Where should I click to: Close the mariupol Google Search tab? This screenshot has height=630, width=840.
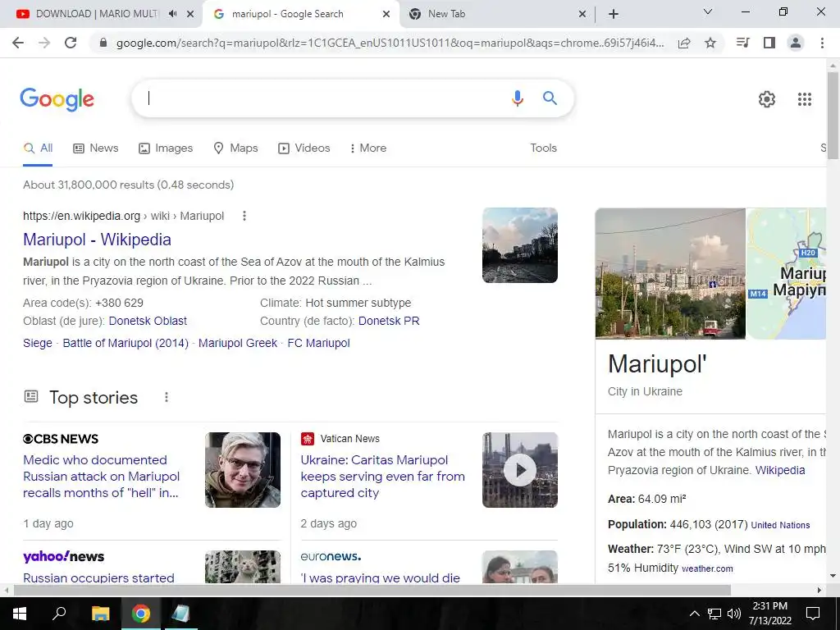pos(386,14)
